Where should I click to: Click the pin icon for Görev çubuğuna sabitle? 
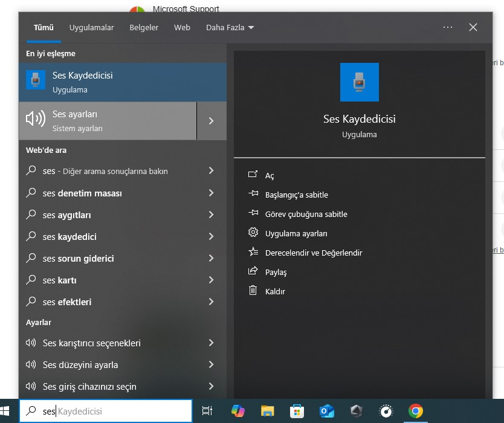click(253, 213)
